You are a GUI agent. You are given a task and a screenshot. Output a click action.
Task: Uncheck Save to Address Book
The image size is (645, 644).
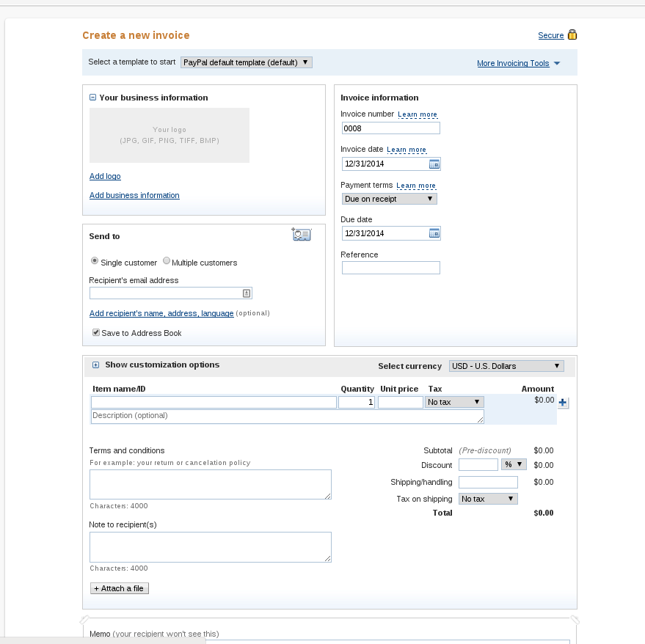(x=96, y=332)
